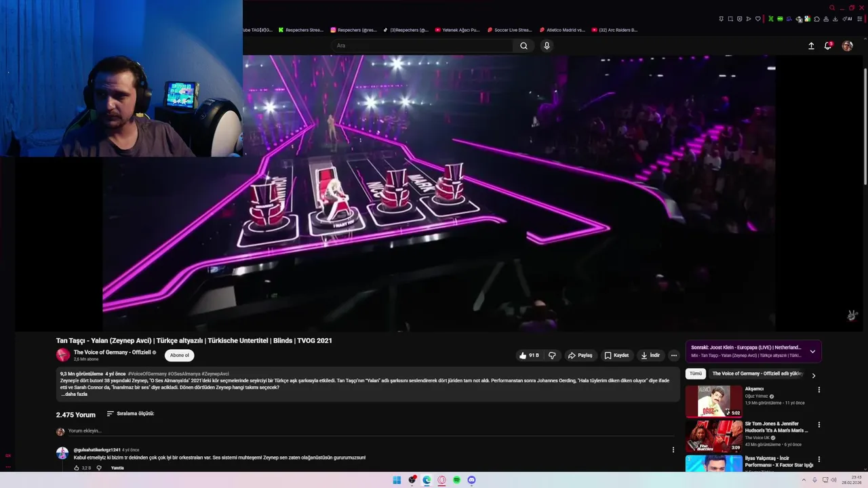Open the İlyas Yalçıntaş İncir thumbnail
868x488 pixels.
713,463
